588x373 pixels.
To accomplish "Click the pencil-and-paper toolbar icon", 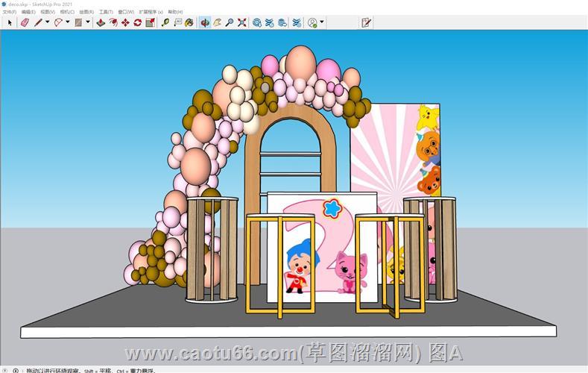I will 367,23.
